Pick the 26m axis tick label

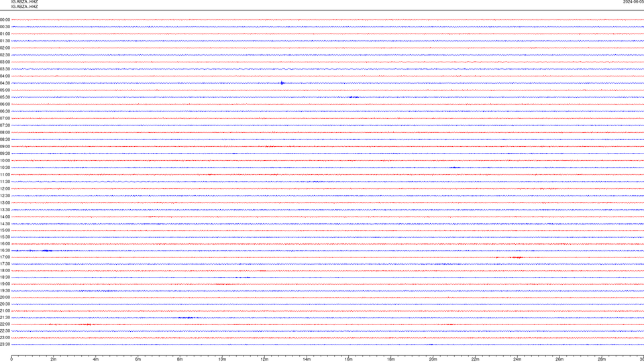point(559,359)
